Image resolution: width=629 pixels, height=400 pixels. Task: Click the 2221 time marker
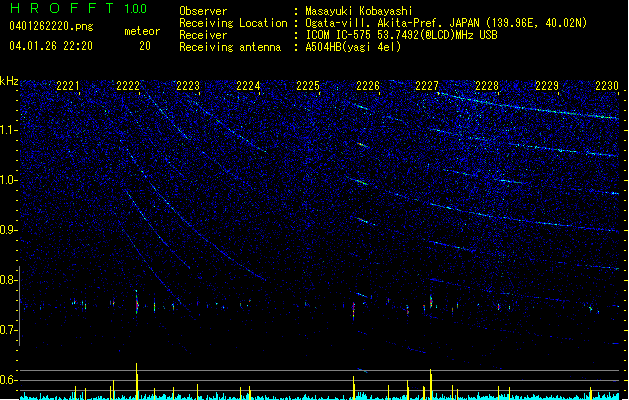[x=68, y=86]
